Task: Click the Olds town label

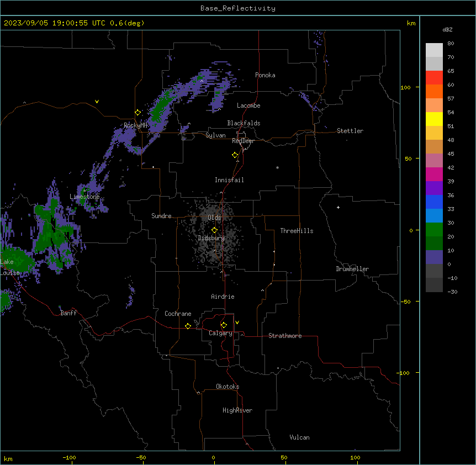Action: 214,218
